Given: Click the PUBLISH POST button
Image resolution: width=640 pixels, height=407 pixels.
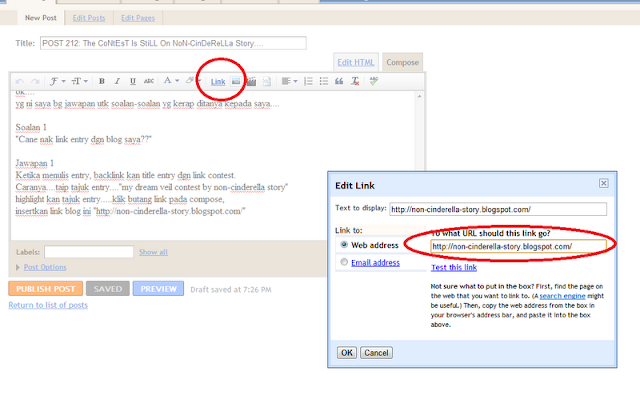Looking at the screenshot, I should (x=46, y=289).
